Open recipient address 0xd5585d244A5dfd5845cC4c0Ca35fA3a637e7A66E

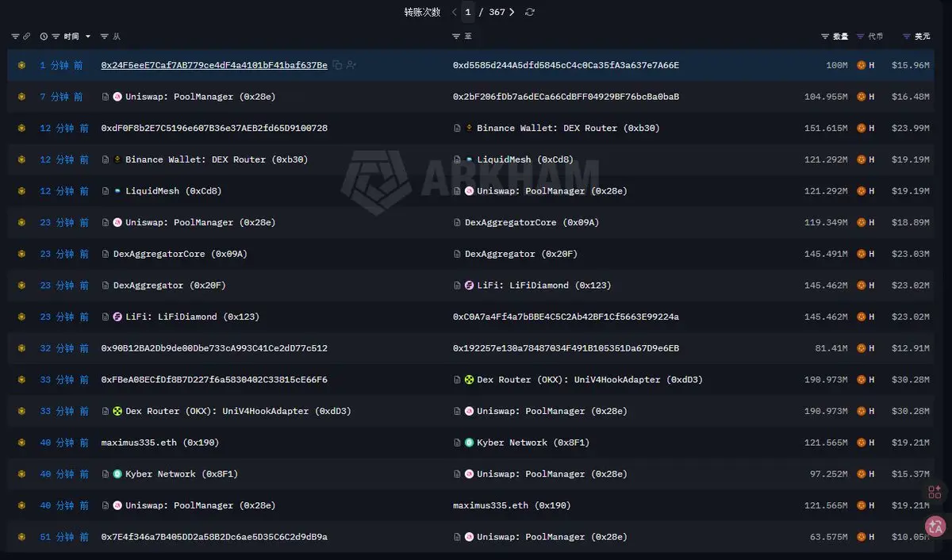(566, 65)
